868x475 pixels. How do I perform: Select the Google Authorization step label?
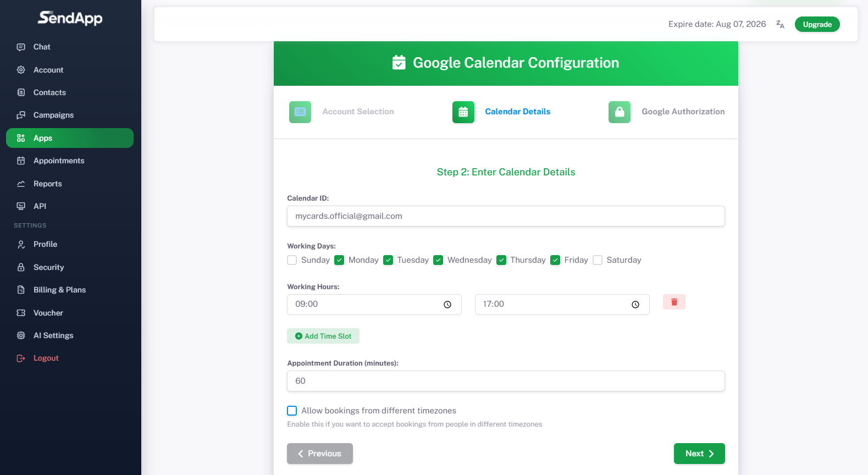pos(683,112)
